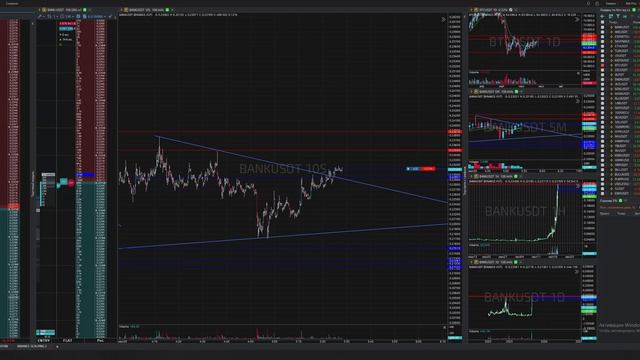The height and width of the screenshot is (360, 640).
Task: Jump to latest bar on BANKUSDT 1H chart
Action: (577, 186)
